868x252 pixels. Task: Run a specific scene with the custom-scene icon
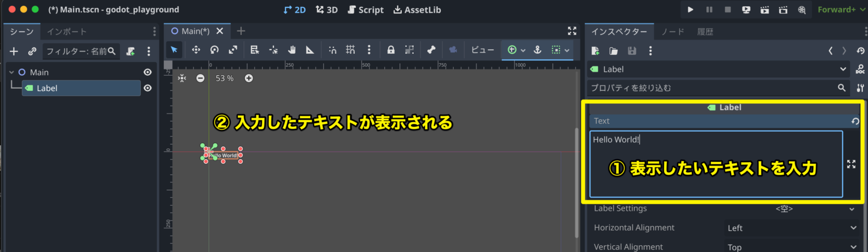783,10
